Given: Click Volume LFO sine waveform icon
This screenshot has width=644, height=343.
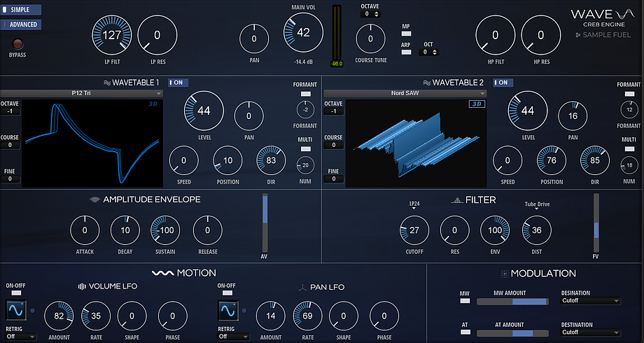Looking at the screenshot, I should pos(16,311).
